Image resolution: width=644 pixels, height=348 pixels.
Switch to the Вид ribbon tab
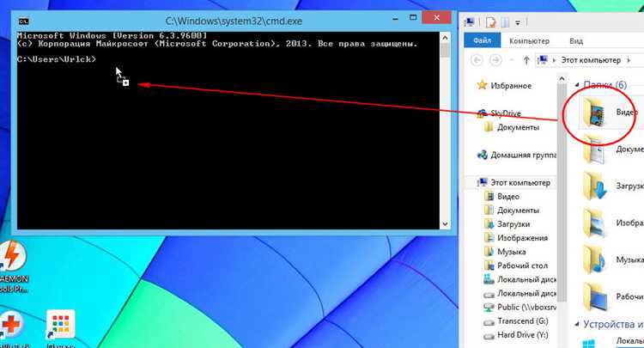[x=576, y=41]
